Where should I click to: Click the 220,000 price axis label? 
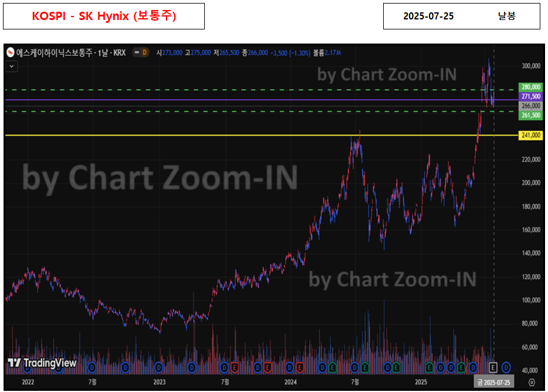click(x=531, y=160)
